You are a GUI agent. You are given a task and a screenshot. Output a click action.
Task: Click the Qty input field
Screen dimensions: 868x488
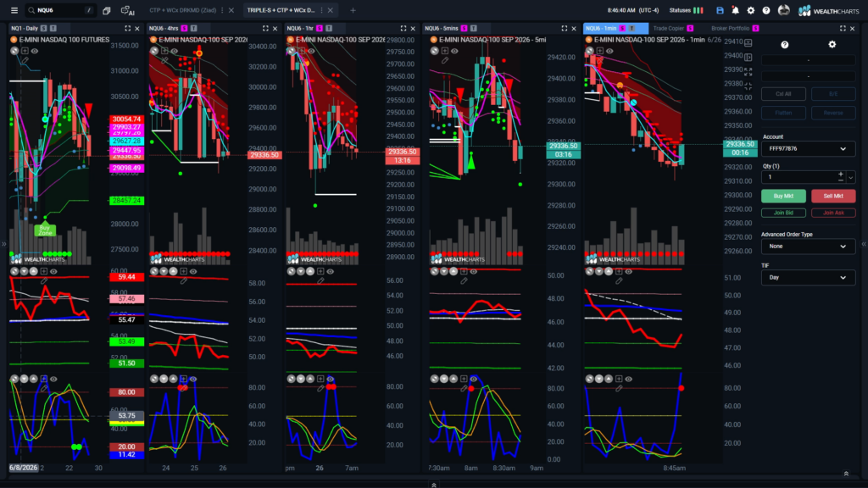tap(799, 177)
